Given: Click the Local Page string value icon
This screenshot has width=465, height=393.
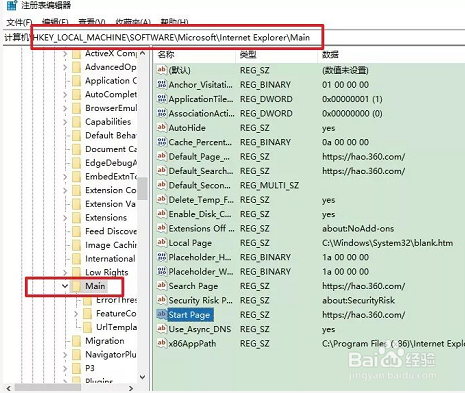Looking at the screenshot, I should [162, 242].
